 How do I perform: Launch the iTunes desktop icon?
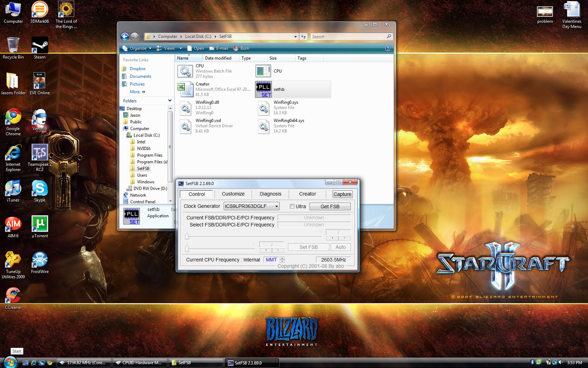(x=13, y=191)
